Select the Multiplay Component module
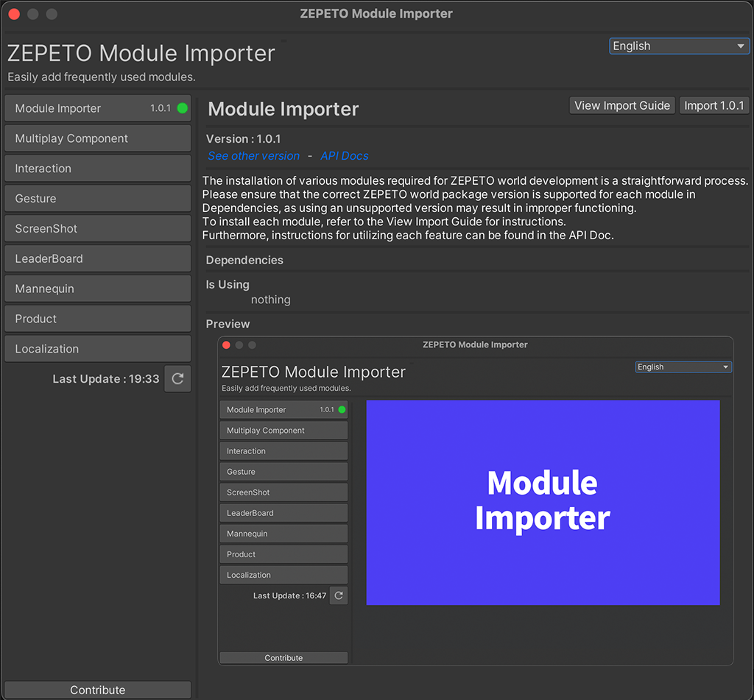 (98, 138)
